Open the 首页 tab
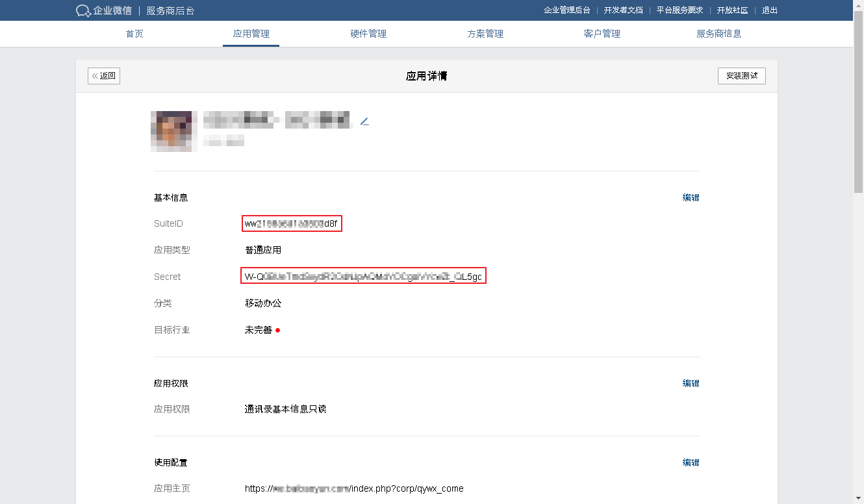This screenshot has height=504, width=864. pos(134,34)
